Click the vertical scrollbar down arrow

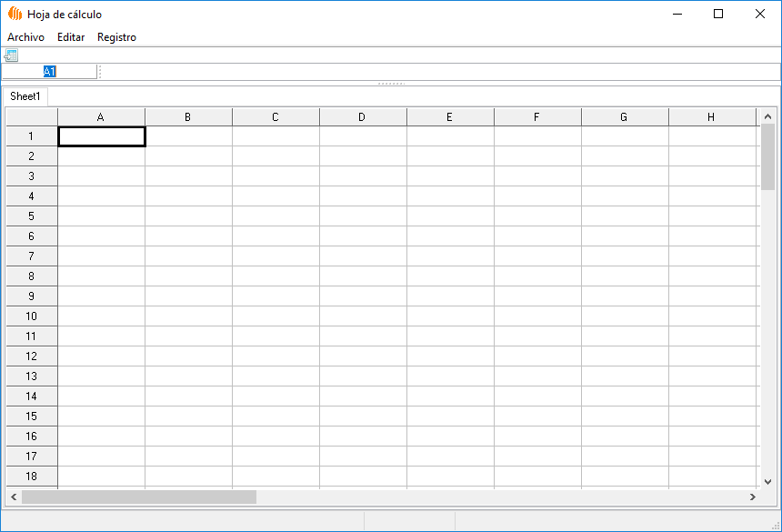pos(767,481)
